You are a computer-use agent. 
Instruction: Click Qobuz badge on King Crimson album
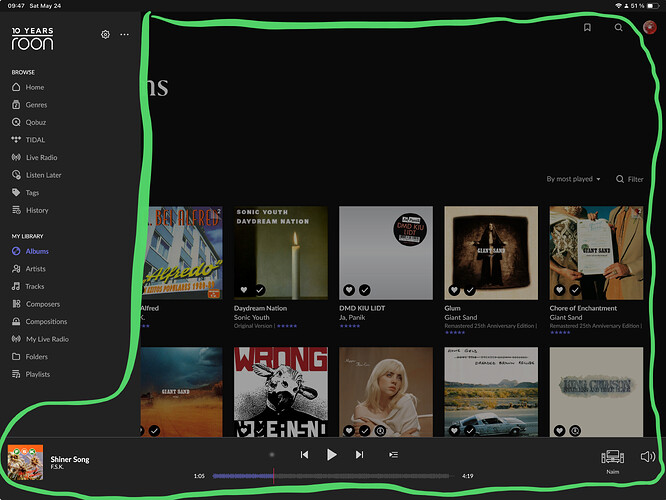tap(575, 431)
